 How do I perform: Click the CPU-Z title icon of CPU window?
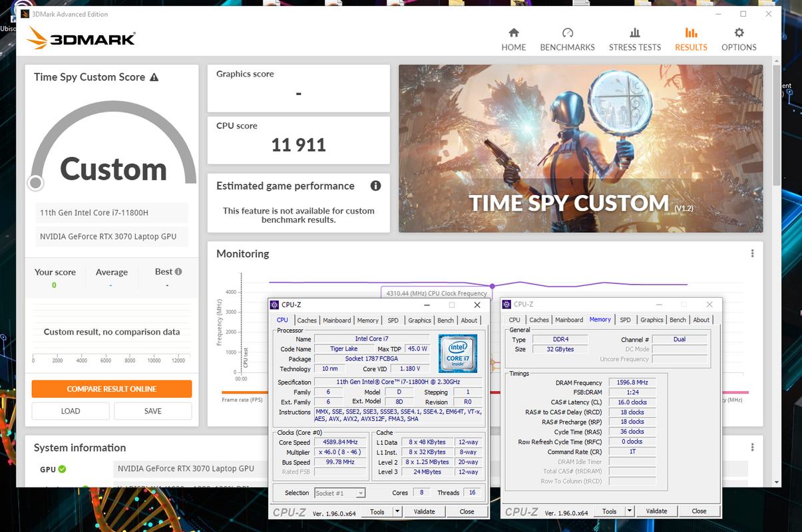(x=275, y=305)
